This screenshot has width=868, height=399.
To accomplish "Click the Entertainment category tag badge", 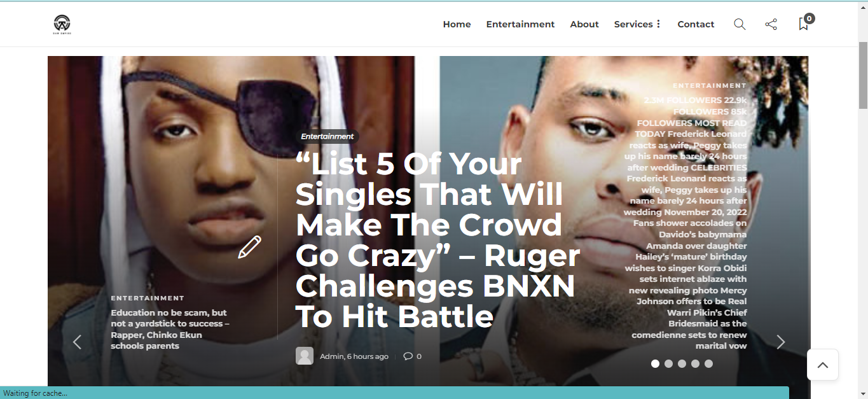I will click(x=327, y=136).
